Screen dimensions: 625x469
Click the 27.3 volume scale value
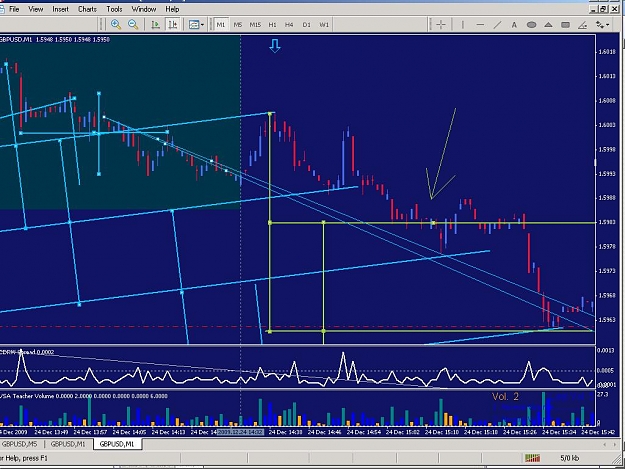click(x=603, y=394)
